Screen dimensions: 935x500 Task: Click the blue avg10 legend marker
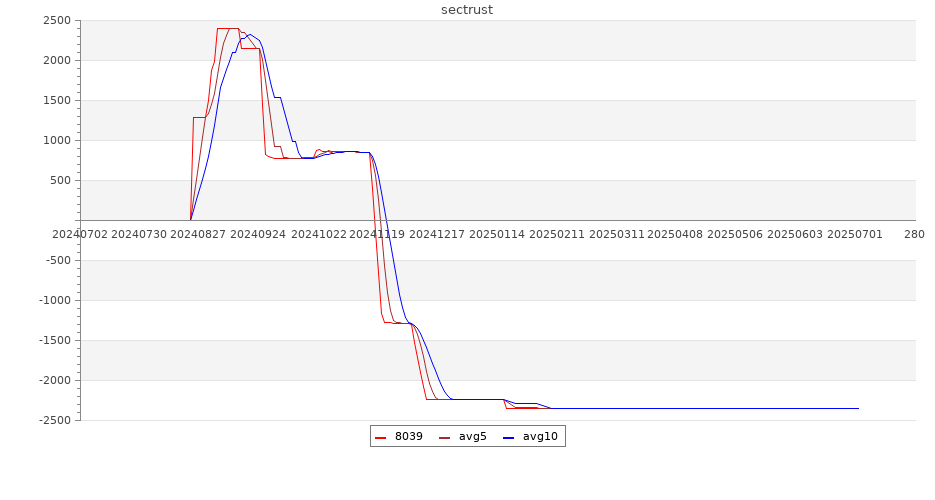(508, 438)
